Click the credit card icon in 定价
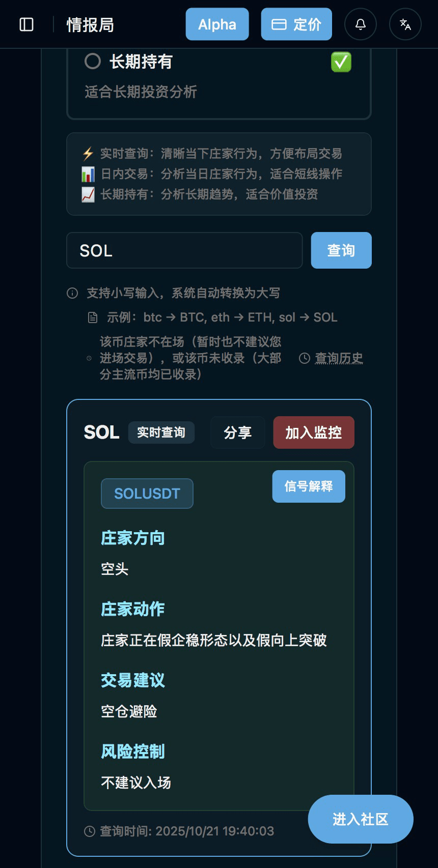This screenshot has width=438, height=868. pos(279,24)
